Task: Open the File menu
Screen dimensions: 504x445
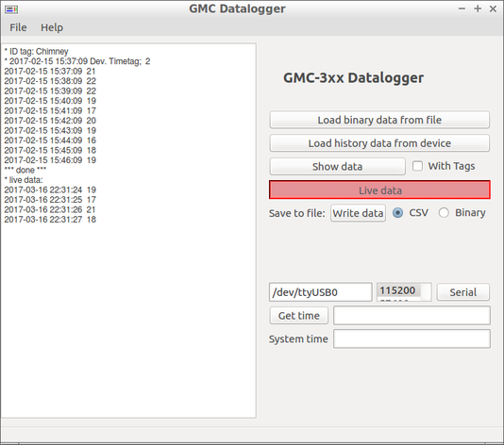Action: [18, 27]
